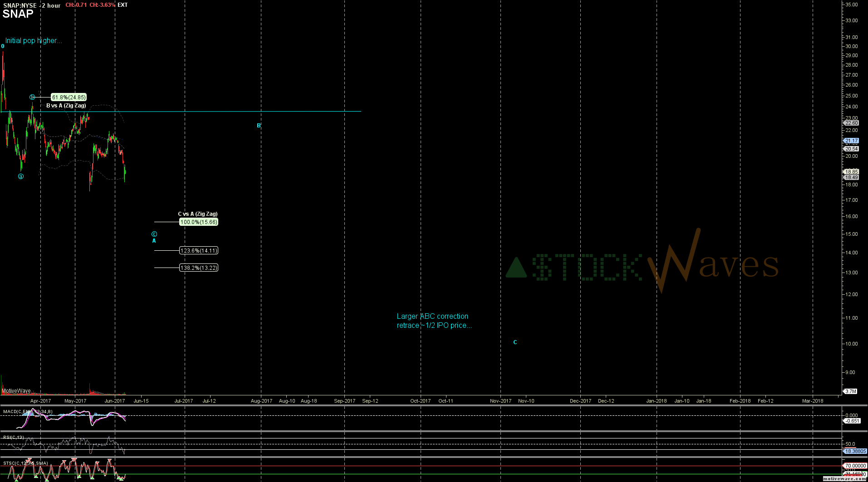Click the 50.0 RSI axis level

click(850, 444)
